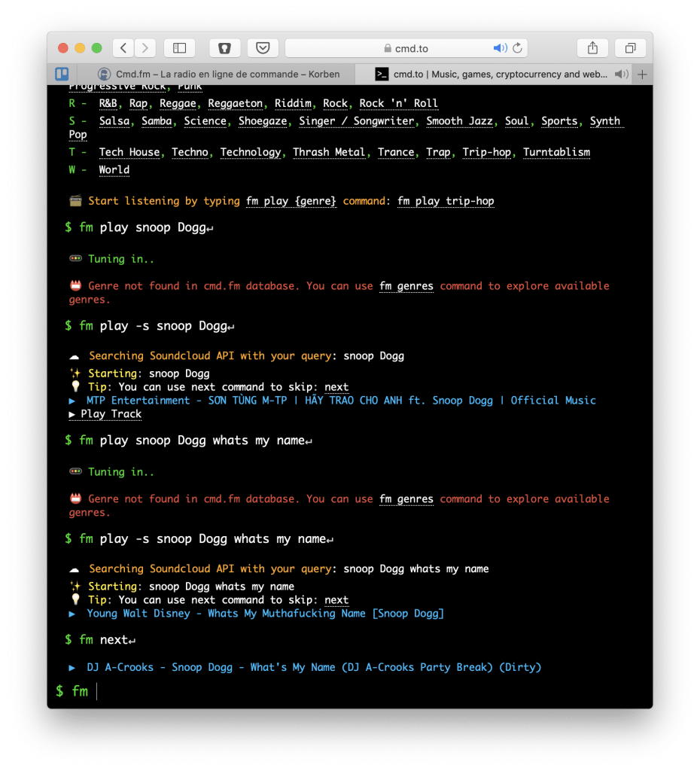The width and height of the screenshot is (700, 771).
Task: Open the Bitwarden shield extension
Action: click(224, 47)
